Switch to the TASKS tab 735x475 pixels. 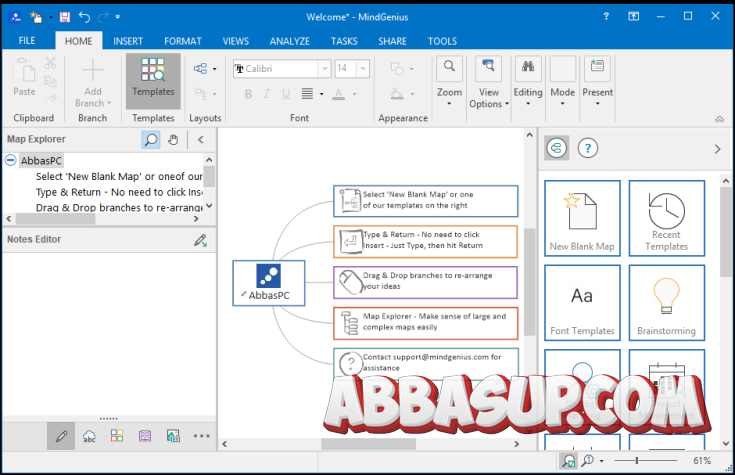(344, 41)
